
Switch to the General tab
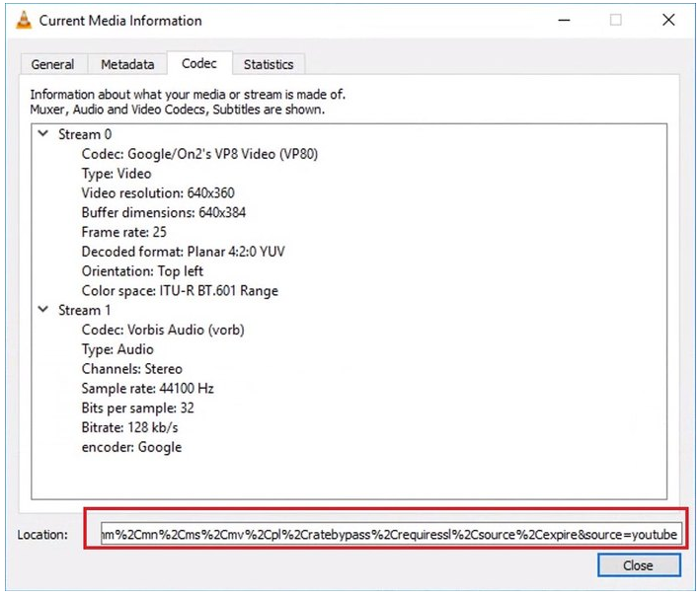point(53,64)
